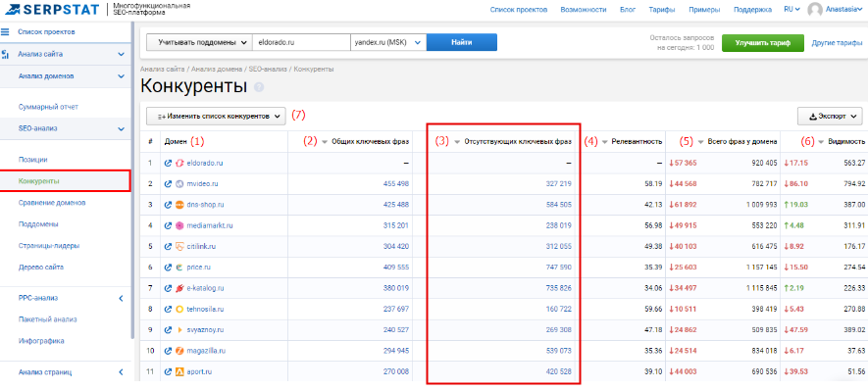Open Дерево сайта in the sidebar
Viewport: 868px width, 390px height.
(40, 267)
